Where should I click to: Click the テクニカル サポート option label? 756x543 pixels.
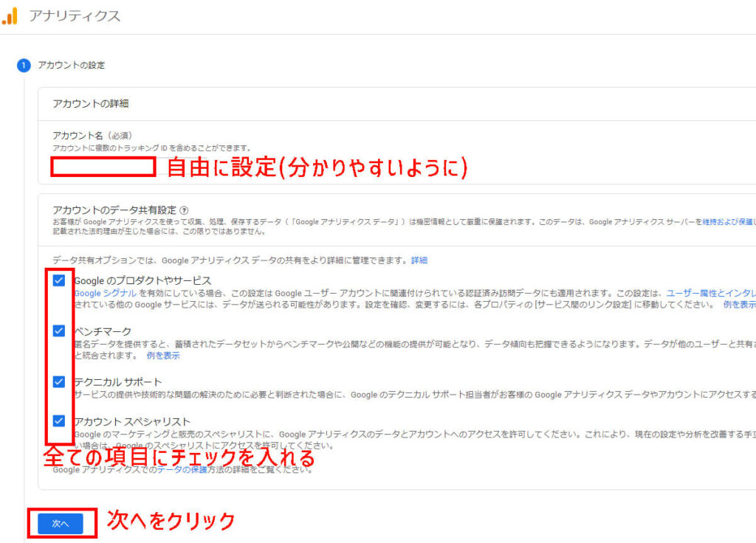pyautogui.click(x=118, y=382)
